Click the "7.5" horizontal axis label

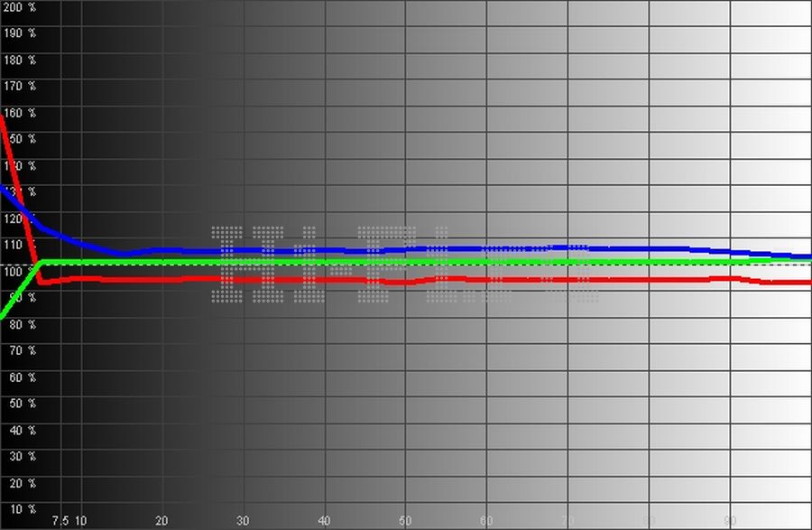(60, 521)
